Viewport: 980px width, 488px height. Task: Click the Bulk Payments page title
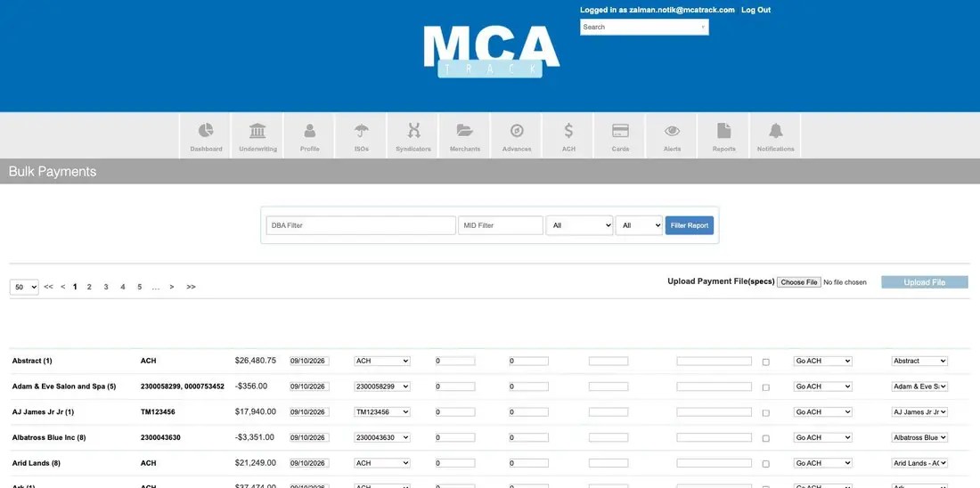tap(53, 171)
